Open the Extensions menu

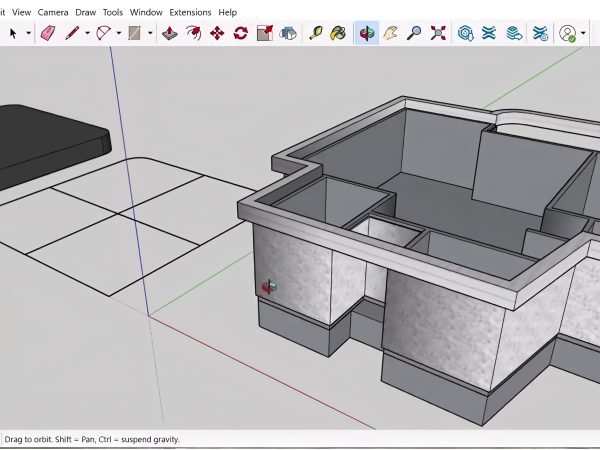(190, 13)
